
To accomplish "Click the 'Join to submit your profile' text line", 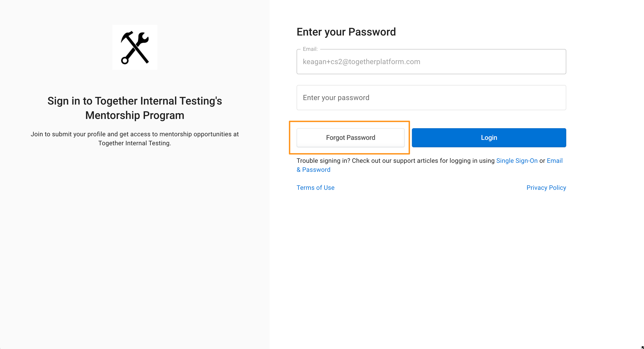I will pos(135,134).
